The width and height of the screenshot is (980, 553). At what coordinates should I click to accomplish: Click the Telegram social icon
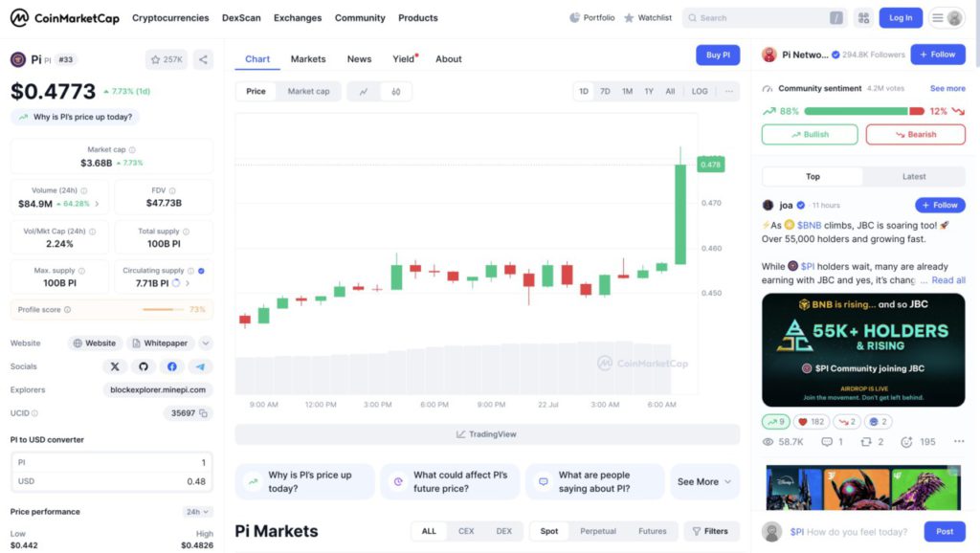(201, 366)
